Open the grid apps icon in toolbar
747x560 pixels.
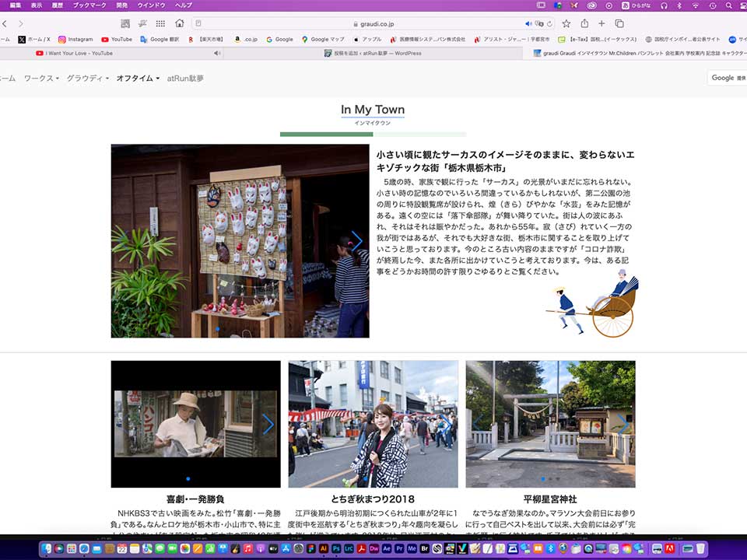pos(160,23)
